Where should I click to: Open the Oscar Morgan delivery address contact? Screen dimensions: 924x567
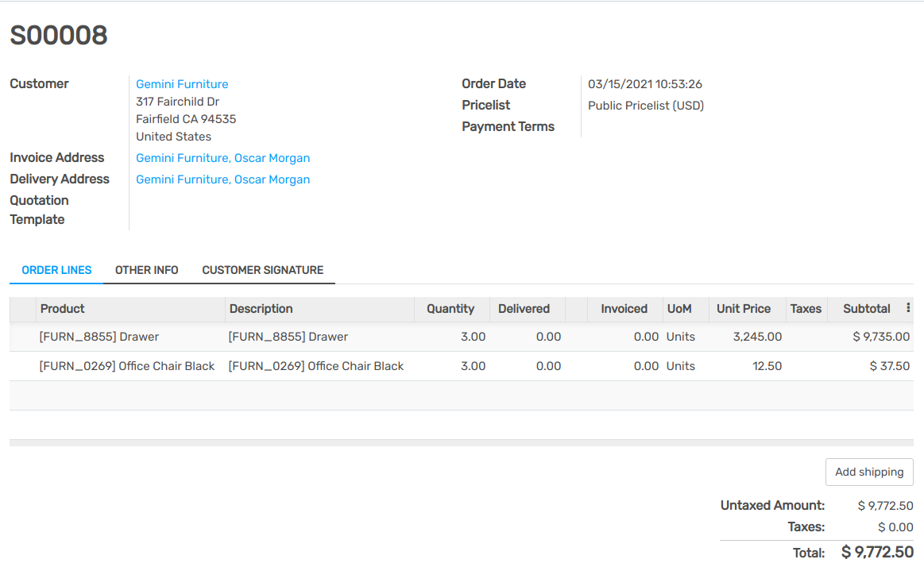point(222,179)
